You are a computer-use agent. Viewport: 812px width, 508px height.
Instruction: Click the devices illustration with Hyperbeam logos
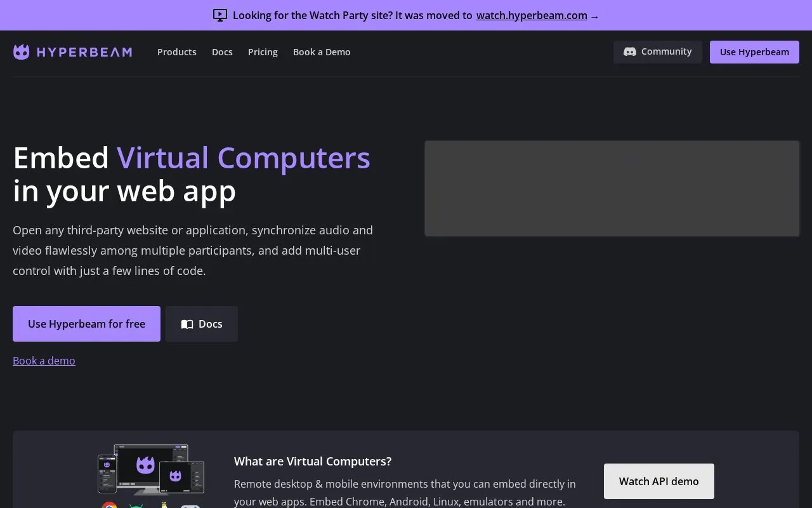click(x=151, y=469)
